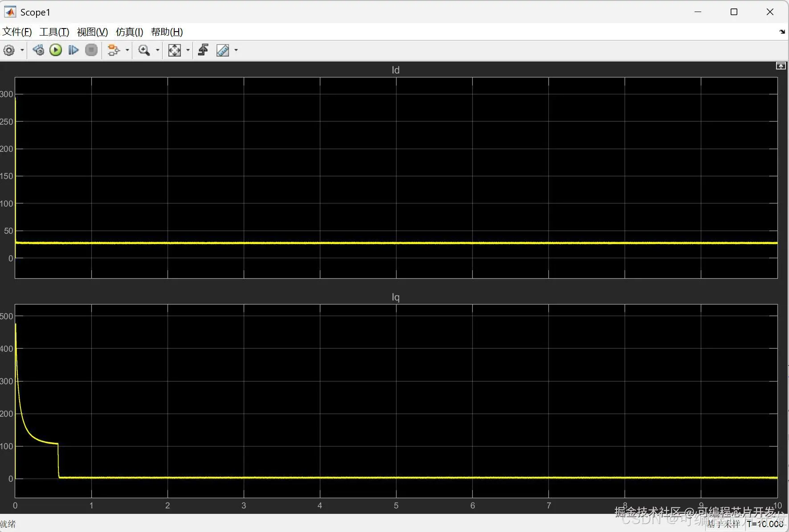Click the MATLAB icon in the title bar

10,12
